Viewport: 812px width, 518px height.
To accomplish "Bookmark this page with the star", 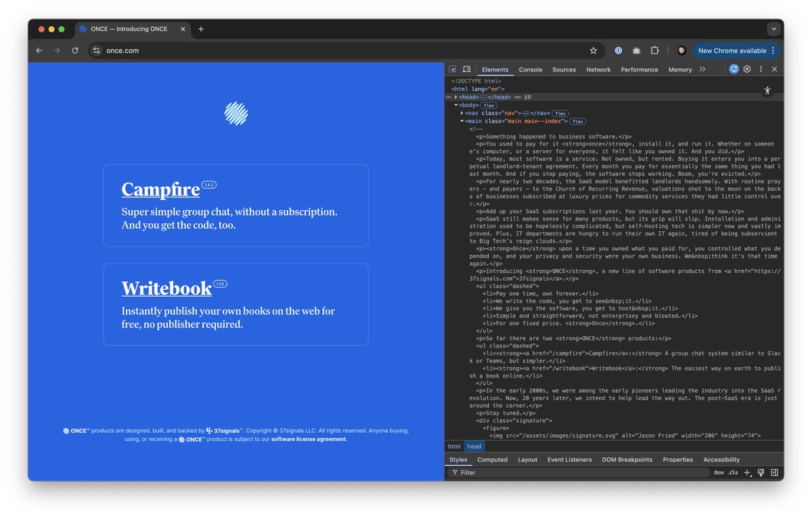I will point(593,51).
